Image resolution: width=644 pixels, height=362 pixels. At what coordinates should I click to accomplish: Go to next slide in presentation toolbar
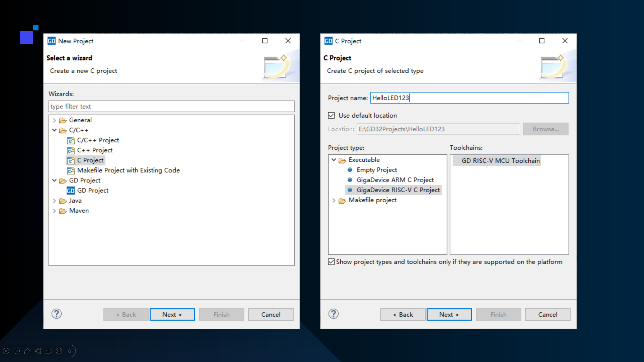pyautogui.click(x=17, y=351)
